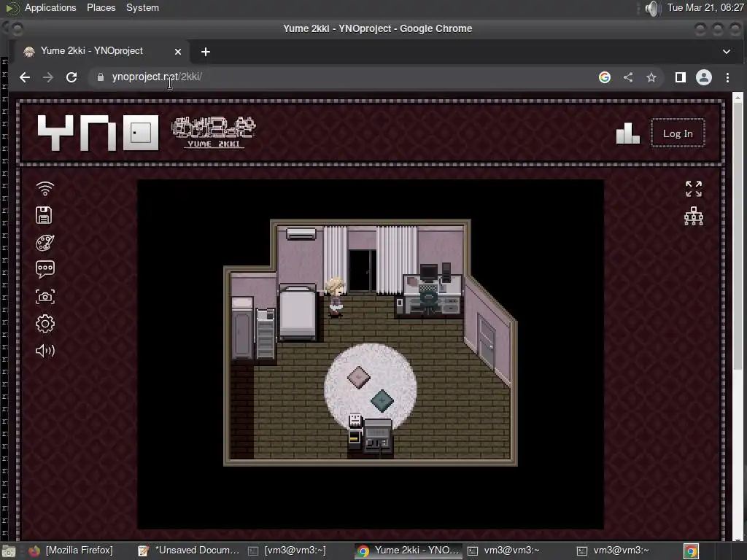Click the volume speaker icon in top panel

pos(653,8)
